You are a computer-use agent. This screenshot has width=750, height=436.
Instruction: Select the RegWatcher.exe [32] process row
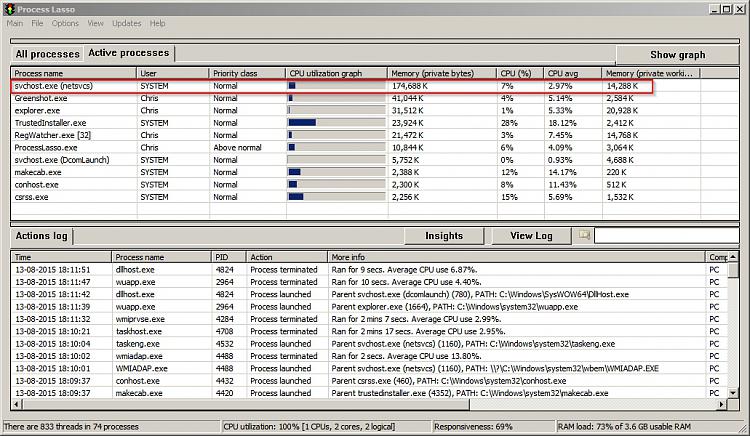tap(375, 135)
